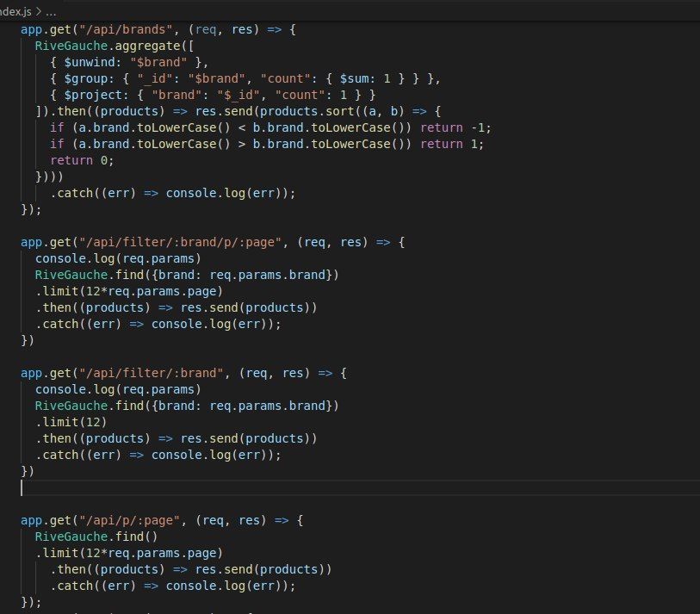
Task: Click the RiveGauche.find() empty call
Action: point(96,536)
